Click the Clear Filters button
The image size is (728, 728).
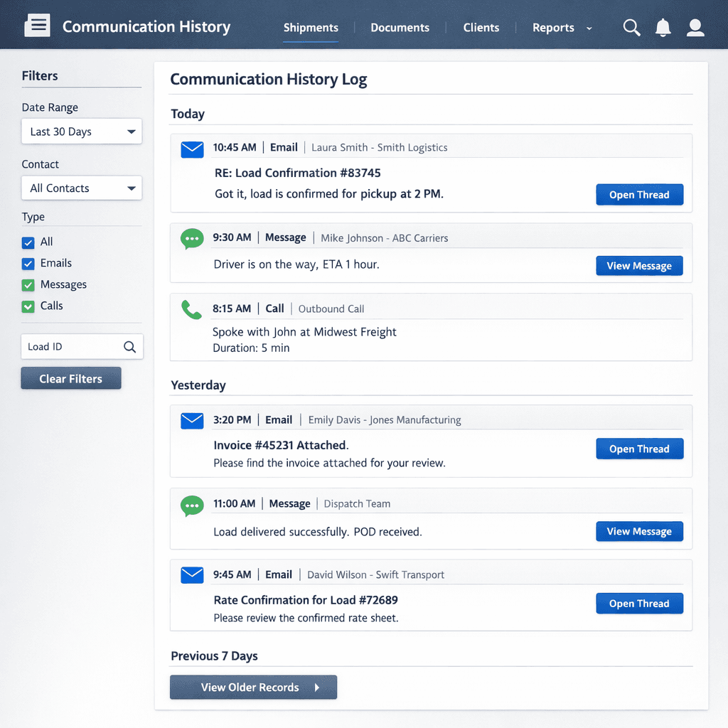coord(71,378)
